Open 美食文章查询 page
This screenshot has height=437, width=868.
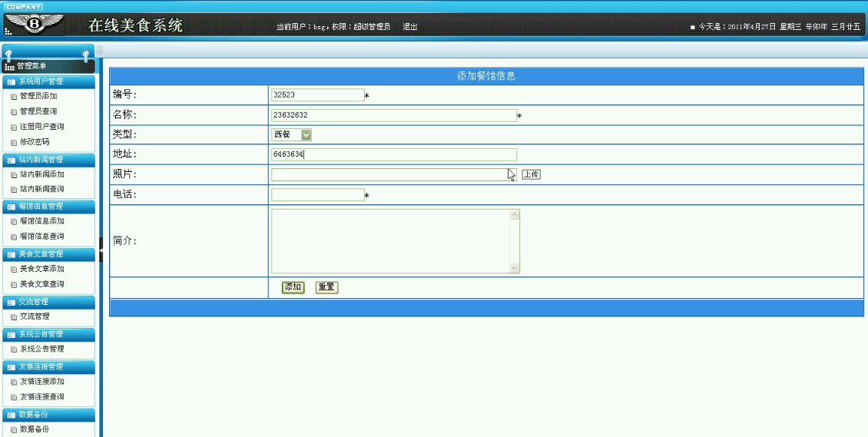point(42,284)
